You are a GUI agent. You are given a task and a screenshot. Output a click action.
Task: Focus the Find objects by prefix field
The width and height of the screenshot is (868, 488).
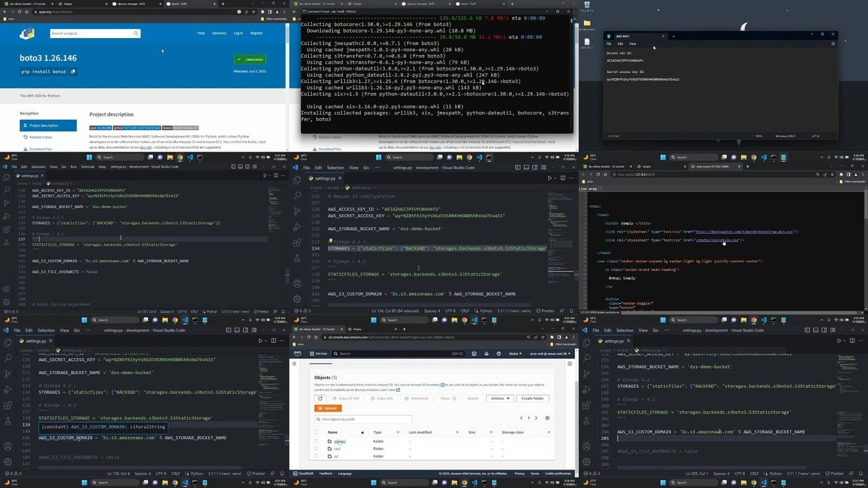pos(363,419)
